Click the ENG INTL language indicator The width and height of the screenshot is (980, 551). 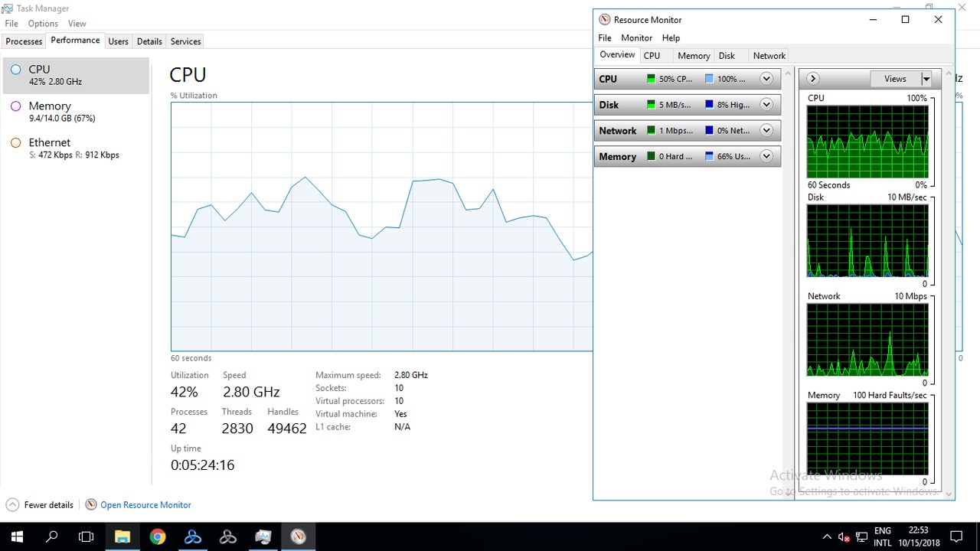[x=883, y=536]
